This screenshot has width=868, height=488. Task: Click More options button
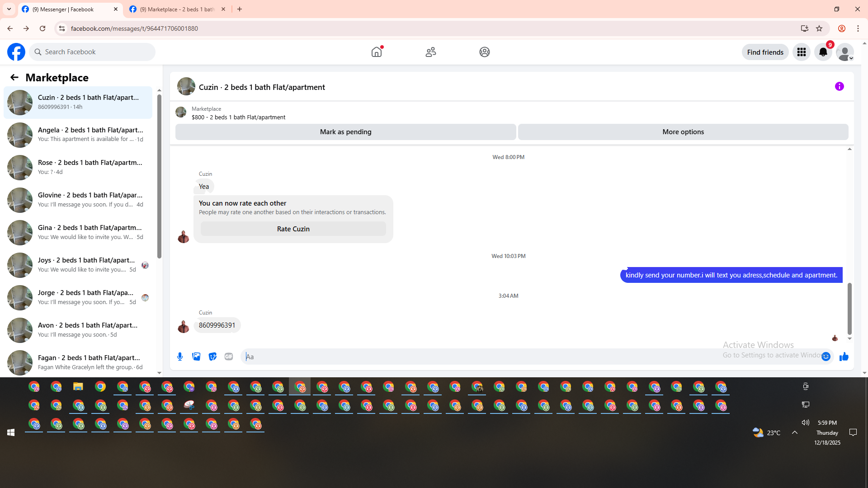click(683, 132)
